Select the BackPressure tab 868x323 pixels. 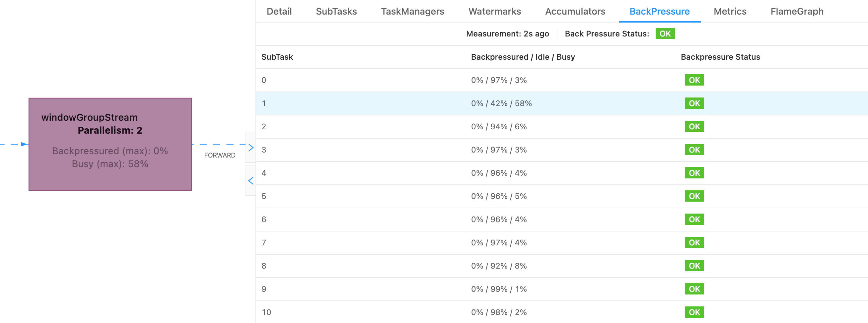659,12
